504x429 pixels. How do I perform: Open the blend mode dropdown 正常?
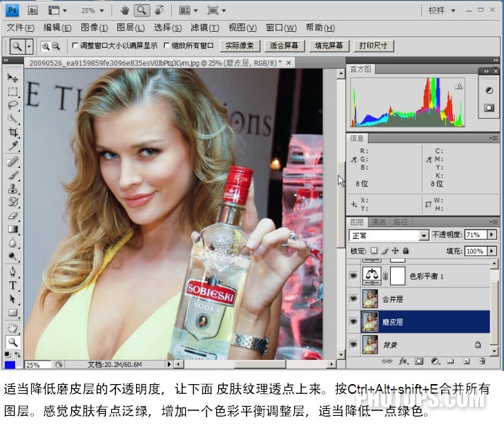[x=389, y=236]
